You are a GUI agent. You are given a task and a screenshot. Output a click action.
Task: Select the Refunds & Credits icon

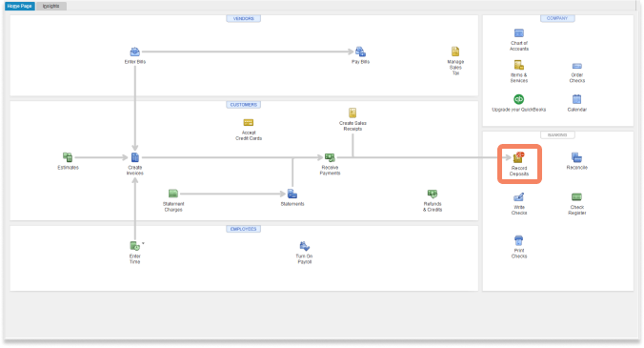point(433,194)
